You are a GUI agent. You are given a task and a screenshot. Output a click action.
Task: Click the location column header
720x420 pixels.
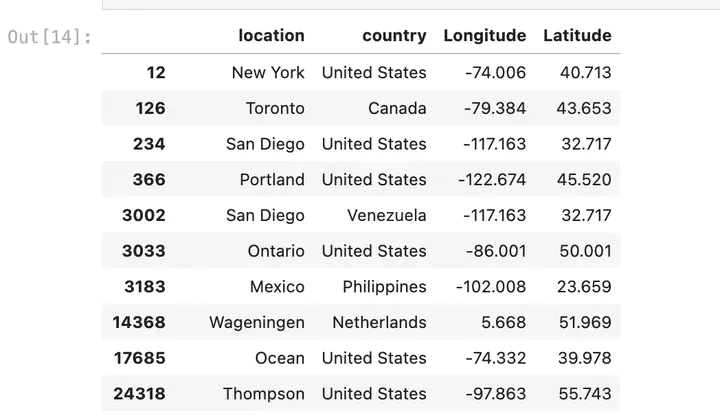[271, 36]
